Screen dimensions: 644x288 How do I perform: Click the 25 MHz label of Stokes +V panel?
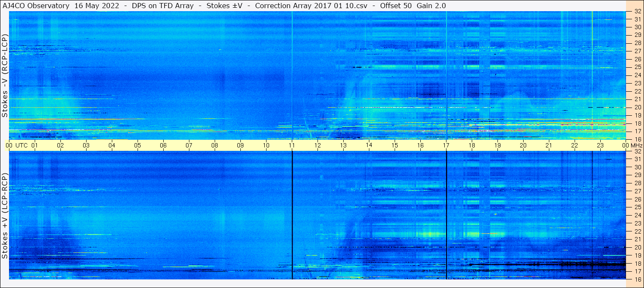pyautogui.click(x=638, y=207)
